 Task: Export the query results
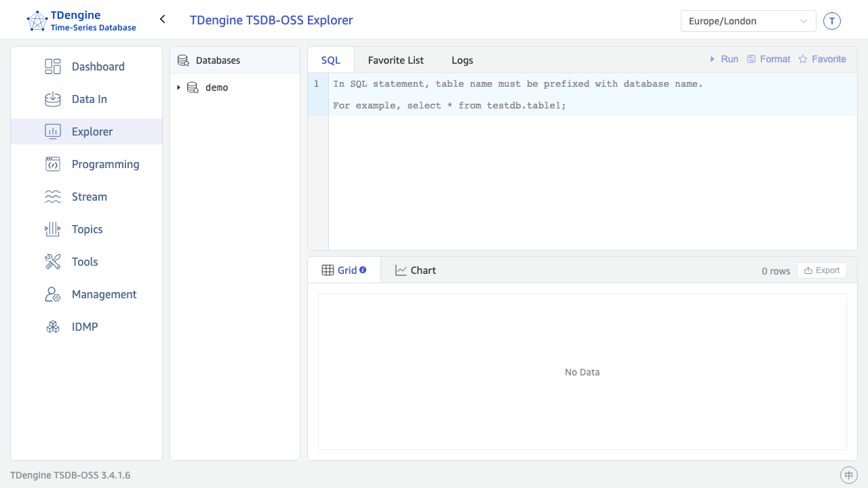tap(822, 270)
